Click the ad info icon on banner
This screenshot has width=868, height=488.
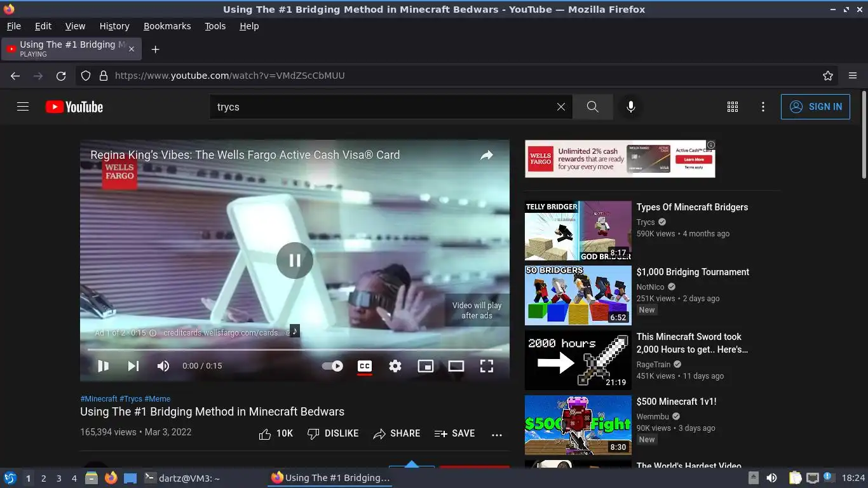pos(711,145)
